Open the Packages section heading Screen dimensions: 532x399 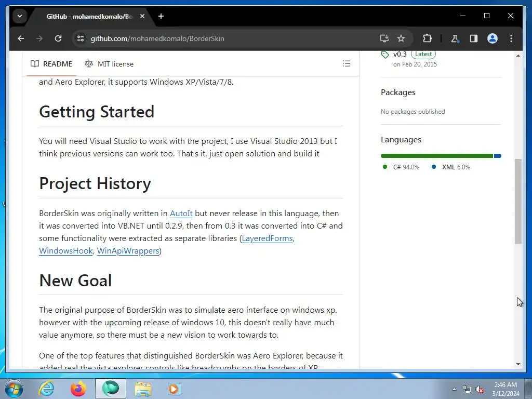[398, 92]
